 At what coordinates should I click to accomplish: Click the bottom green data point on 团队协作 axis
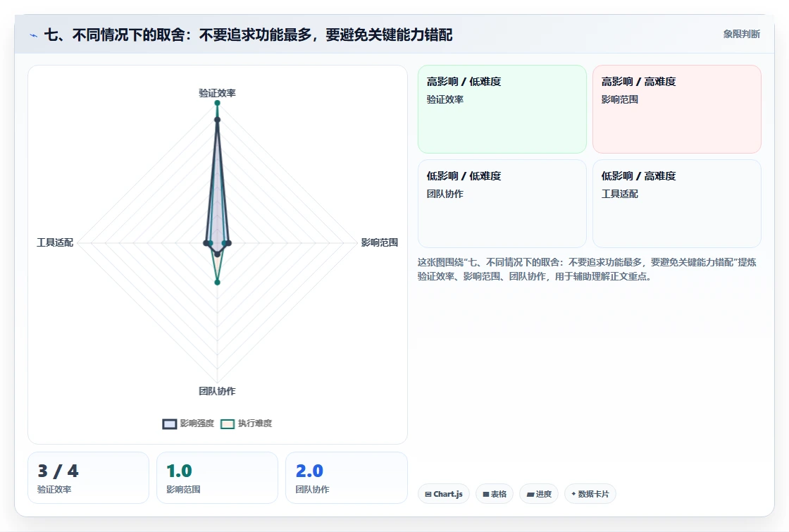tap(218, 283)
